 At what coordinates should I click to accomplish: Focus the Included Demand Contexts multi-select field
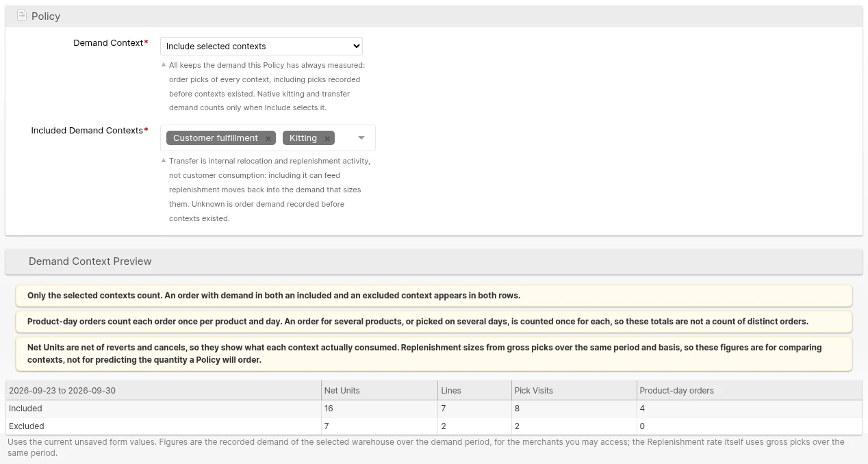pyautogui.click(x=268, y=138)
